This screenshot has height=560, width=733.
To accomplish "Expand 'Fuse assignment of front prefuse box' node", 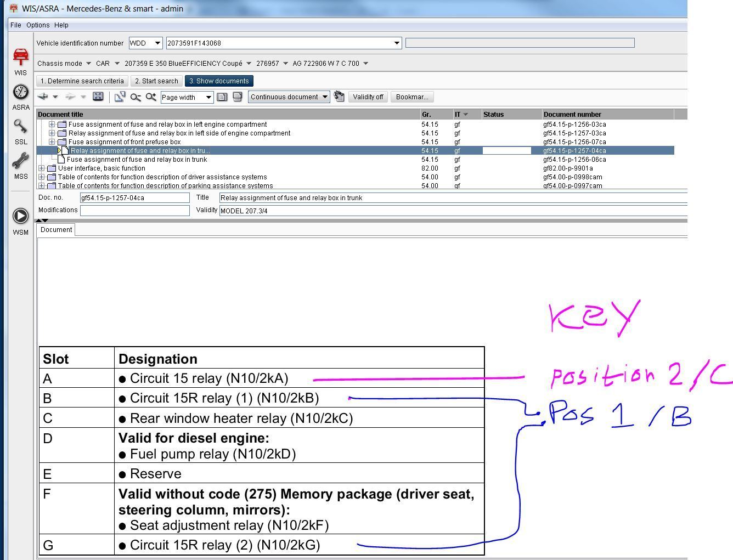I will pos(52,142).
